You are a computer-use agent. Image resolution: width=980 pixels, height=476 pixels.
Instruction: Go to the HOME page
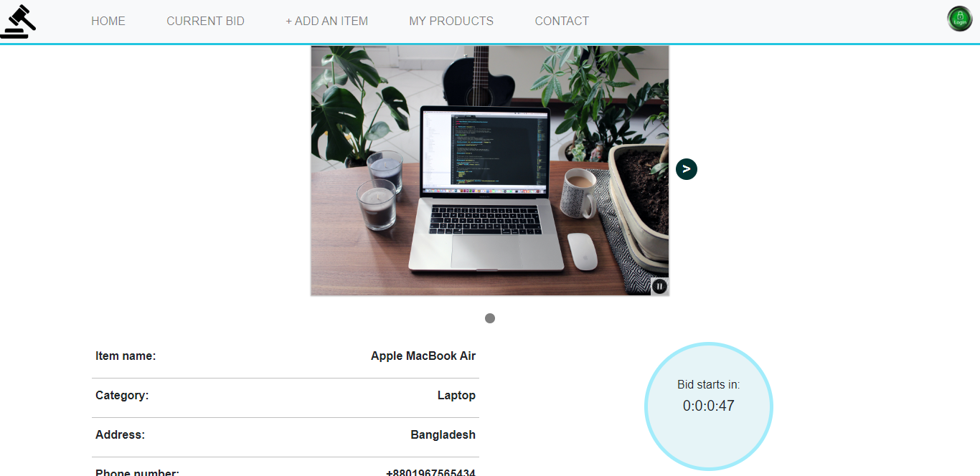pyautogui.click(x=108, y=22)
